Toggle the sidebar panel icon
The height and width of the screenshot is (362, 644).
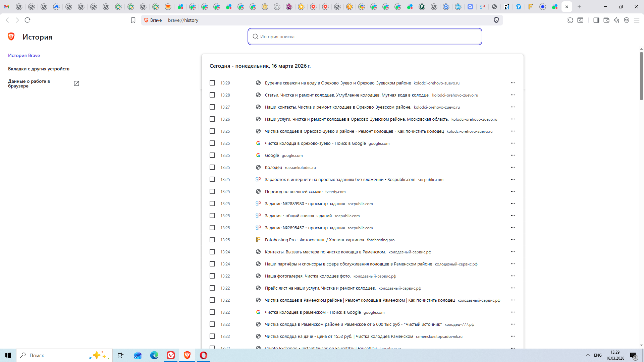596,20
